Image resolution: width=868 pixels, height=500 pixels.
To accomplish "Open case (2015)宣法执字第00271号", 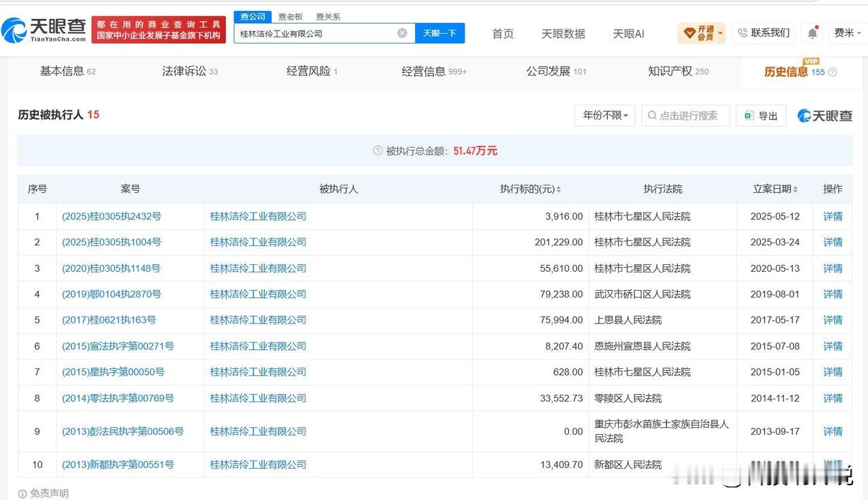I will tap(117, 346).
